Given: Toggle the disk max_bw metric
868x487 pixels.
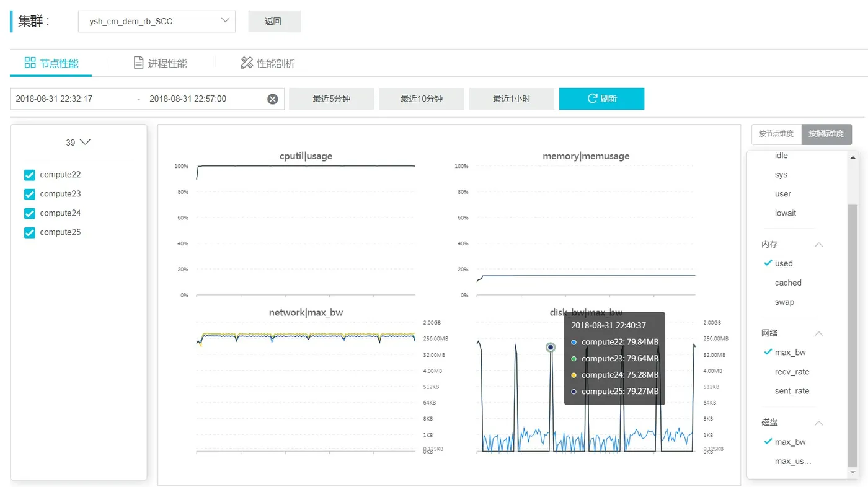Looking at the screenshot, I should [x=790, y=442].
